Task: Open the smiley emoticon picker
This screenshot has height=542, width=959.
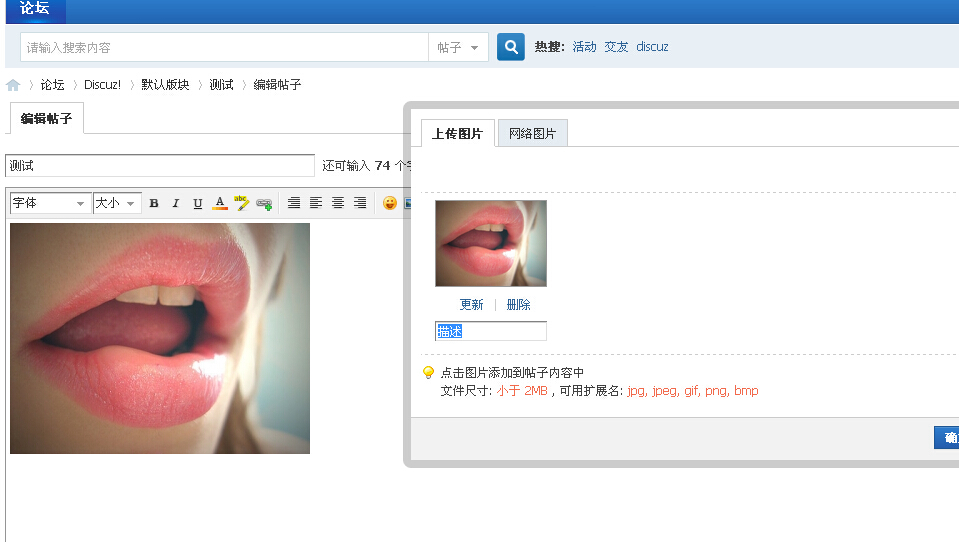Action: pyautogui.click(x=390, y=203)
